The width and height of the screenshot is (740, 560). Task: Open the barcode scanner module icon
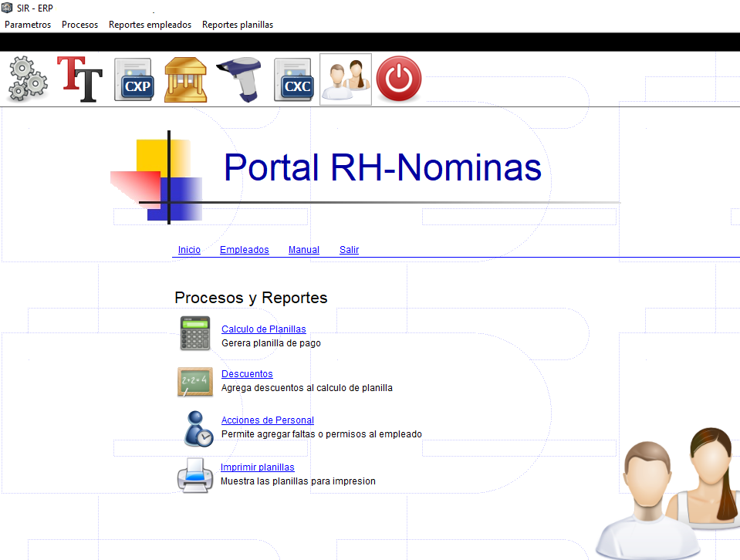pos(239,79)
